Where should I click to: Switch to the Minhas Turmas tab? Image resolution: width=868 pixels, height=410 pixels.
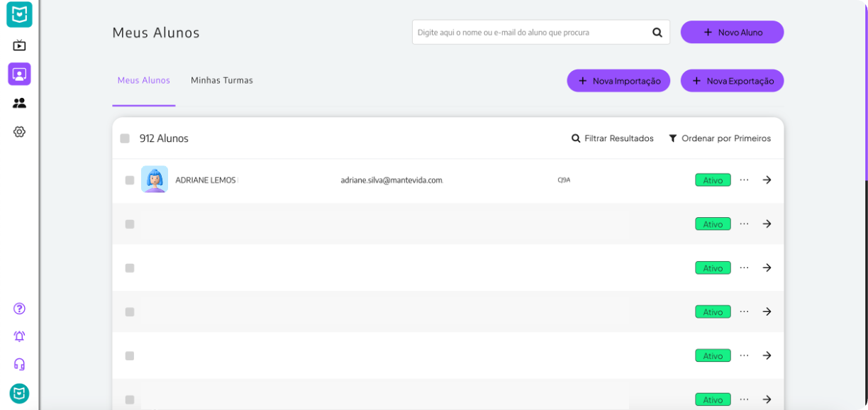pyautogui.click(x=221, y=80)
